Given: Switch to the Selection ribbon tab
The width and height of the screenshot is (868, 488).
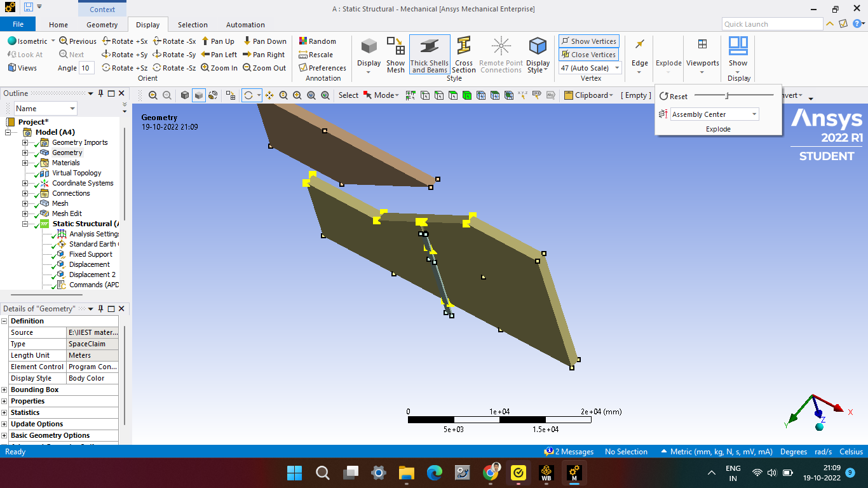Looking at the screenshot, I should click(193, 25).
